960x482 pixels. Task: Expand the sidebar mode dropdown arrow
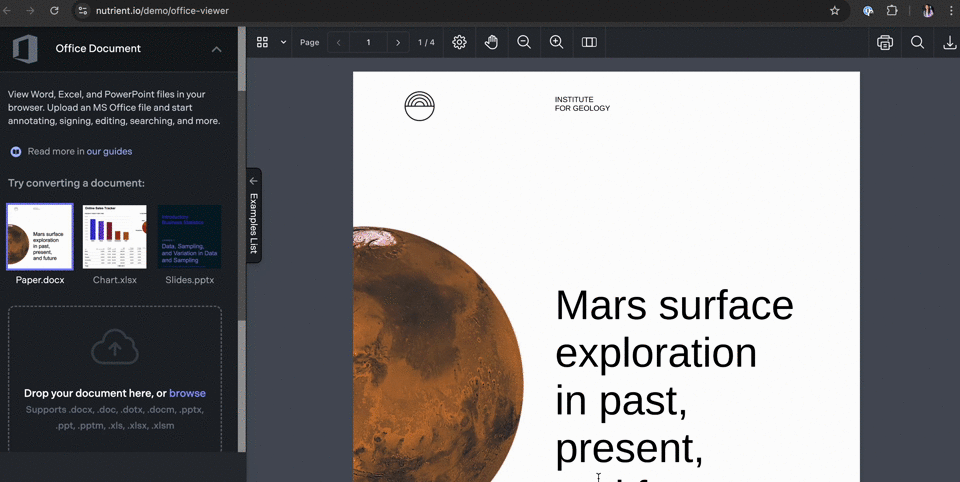(x=283, y=42)
